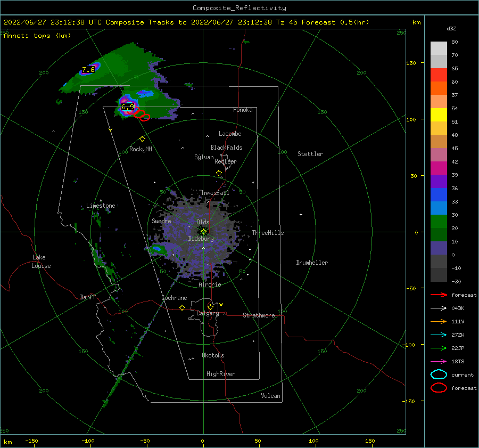The image size is (479, 448).
Task: Click the Stettler city label
Action: (x=310, y=154)
